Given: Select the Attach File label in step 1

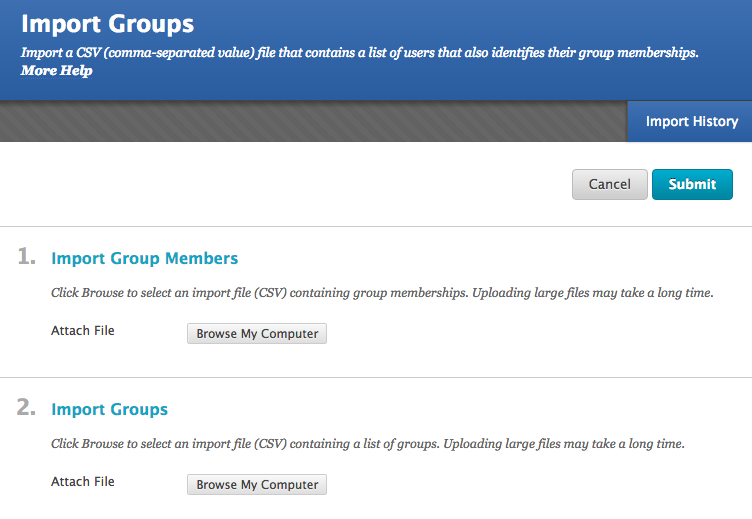Looking at the screenshot, I should (x=82, y=330).
